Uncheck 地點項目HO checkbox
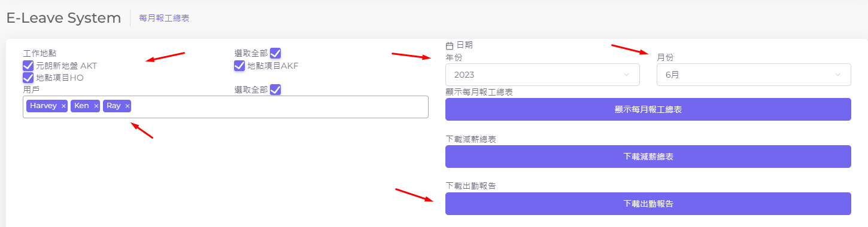 28,77
